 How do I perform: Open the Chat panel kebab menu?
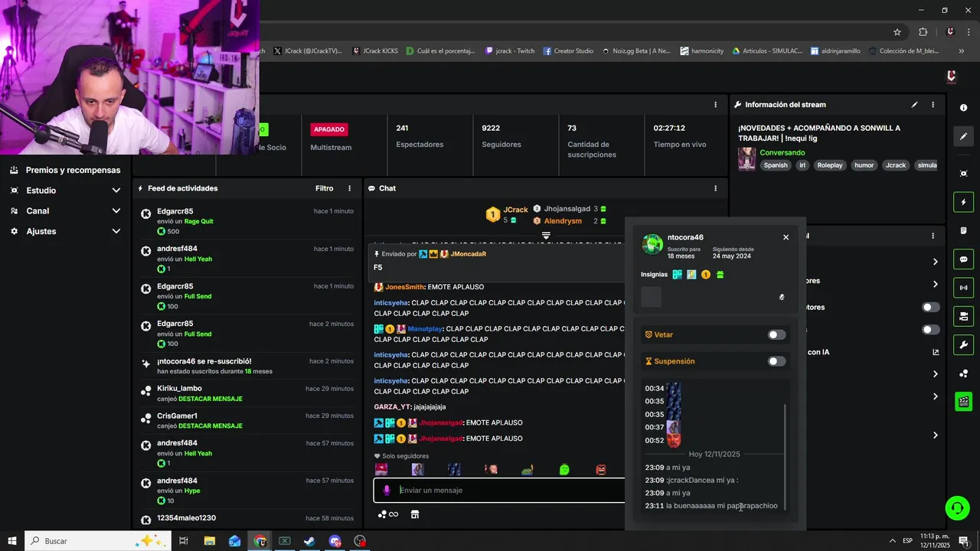[x=716, y=188]
